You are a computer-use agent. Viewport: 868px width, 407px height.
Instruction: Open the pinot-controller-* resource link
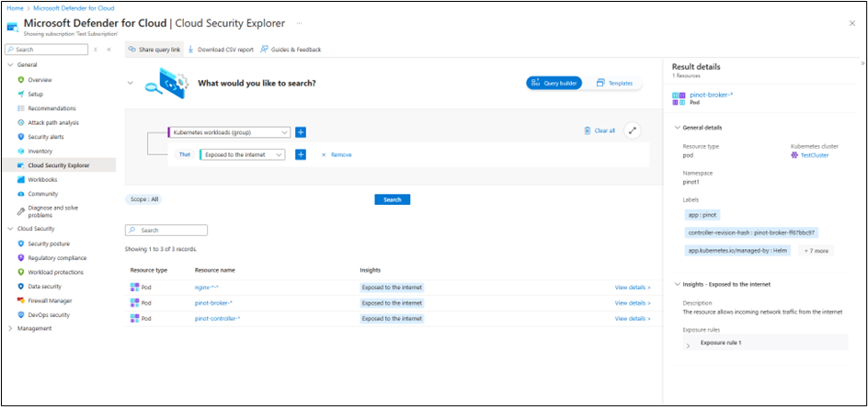(218, 319)
